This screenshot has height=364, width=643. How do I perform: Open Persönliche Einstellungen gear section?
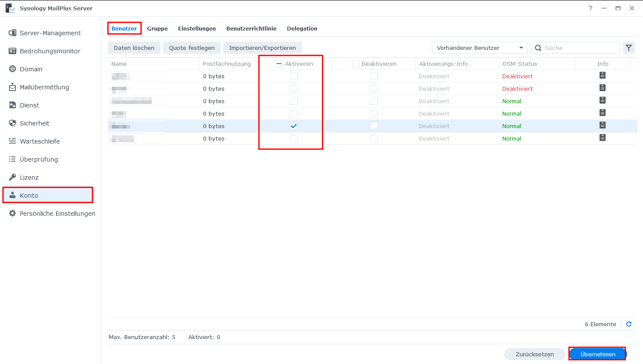(x=57, y=214)
